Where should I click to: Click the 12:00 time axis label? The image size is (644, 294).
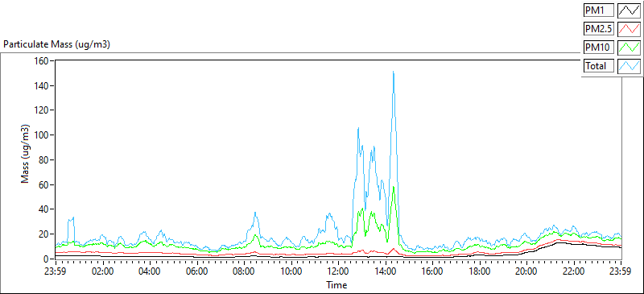(338, 271)
